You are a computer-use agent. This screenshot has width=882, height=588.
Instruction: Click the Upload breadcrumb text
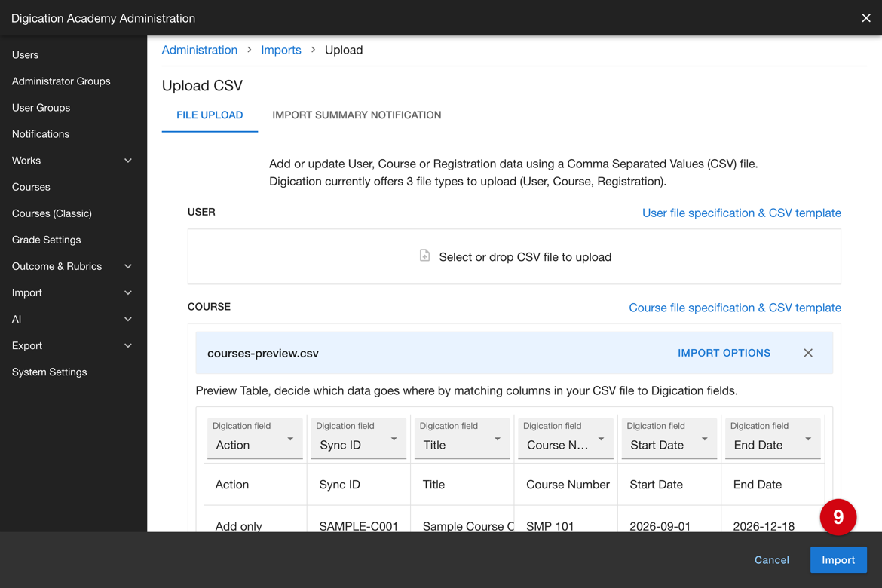[344, 50]
